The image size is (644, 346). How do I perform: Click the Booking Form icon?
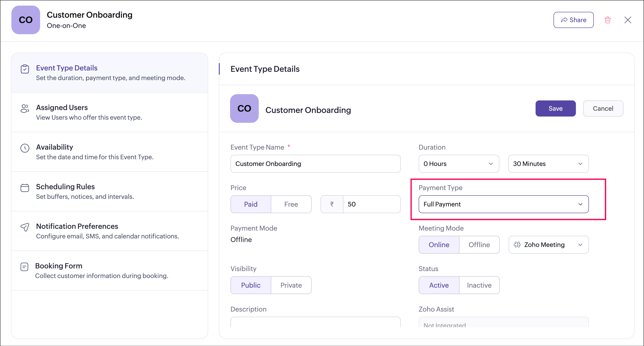click(24, 267)
